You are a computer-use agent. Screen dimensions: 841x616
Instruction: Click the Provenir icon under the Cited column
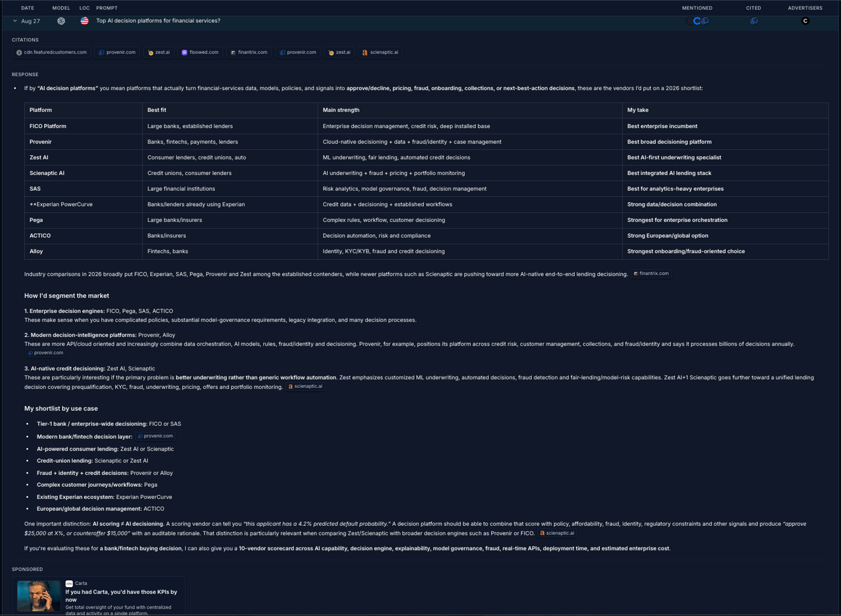click(x=753, y=21)
